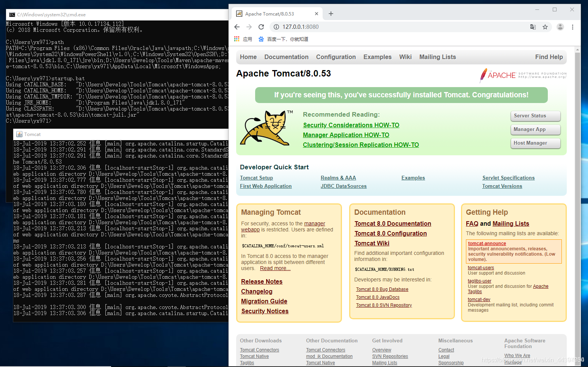The width and height of the screenshot is (588, 367).
Task: Open Tomcat 8.0 JavaDocs link
Action: tap(378, 297)
